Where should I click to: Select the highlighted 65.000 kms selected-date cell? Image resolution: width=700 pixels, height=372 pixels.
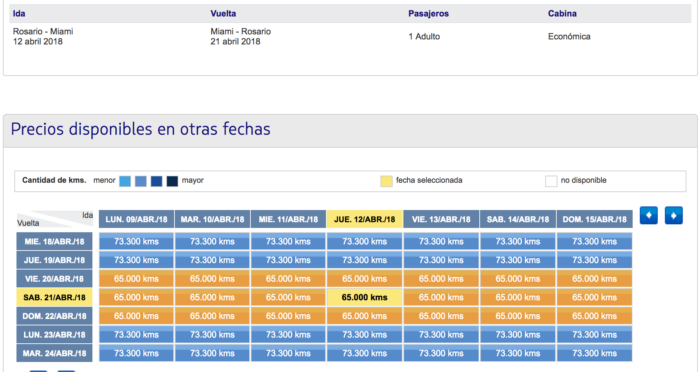click(x=365, y=297)
